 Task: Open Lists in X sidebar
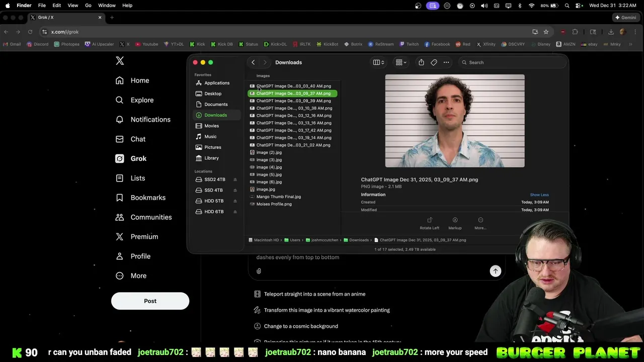pyautogui.click(x=130, y=178)
